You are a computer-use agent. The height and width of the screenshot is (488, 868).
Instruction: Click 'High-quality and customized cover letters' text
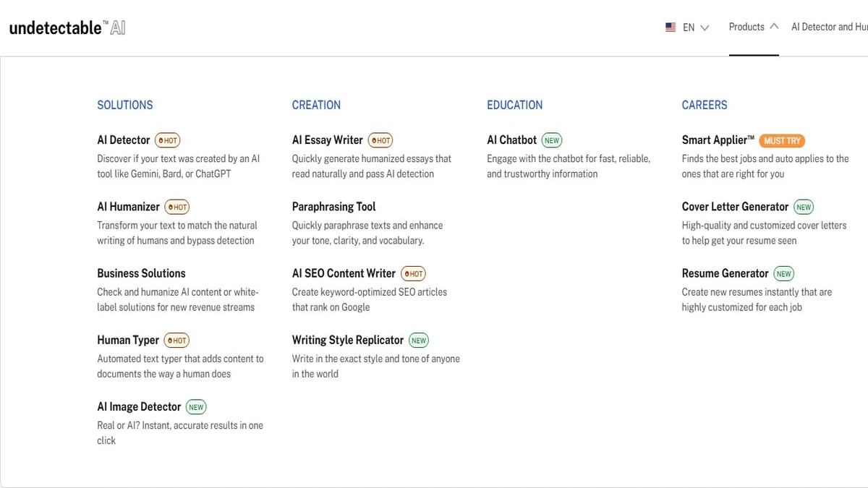(764, 233)
